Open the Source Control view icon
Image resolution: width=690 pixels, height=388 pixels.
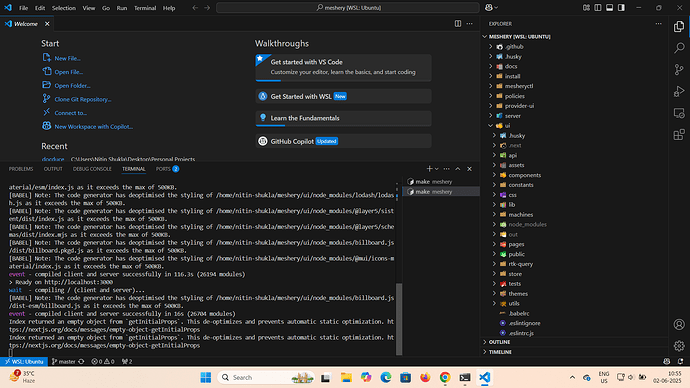pos(679,70)
